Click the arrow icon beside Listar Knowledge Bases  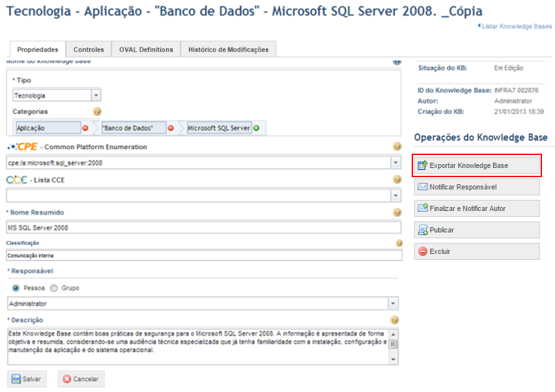pos(479,25)
